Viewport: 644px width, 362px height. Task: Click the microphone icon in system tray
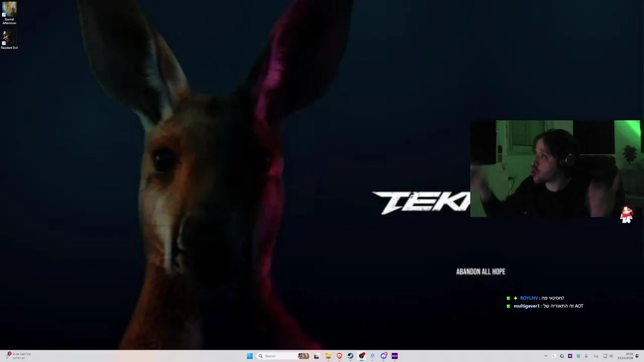click(x=586, y=356)
